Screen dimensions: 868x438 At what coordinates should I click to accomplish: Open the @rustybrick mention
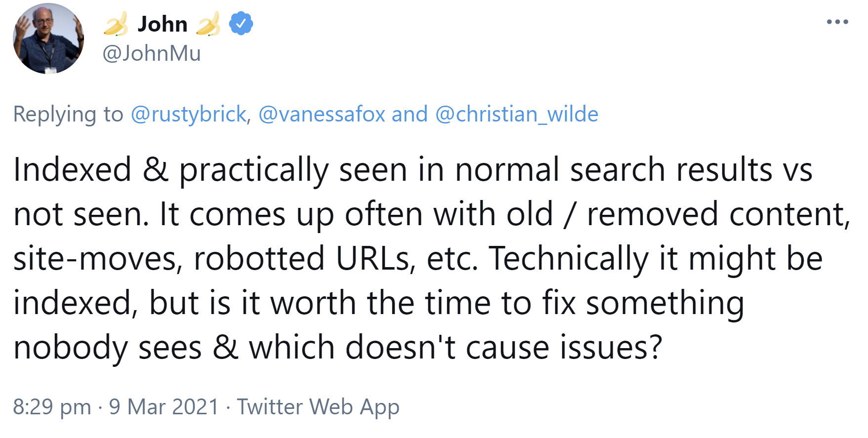[x=188, y=114]
